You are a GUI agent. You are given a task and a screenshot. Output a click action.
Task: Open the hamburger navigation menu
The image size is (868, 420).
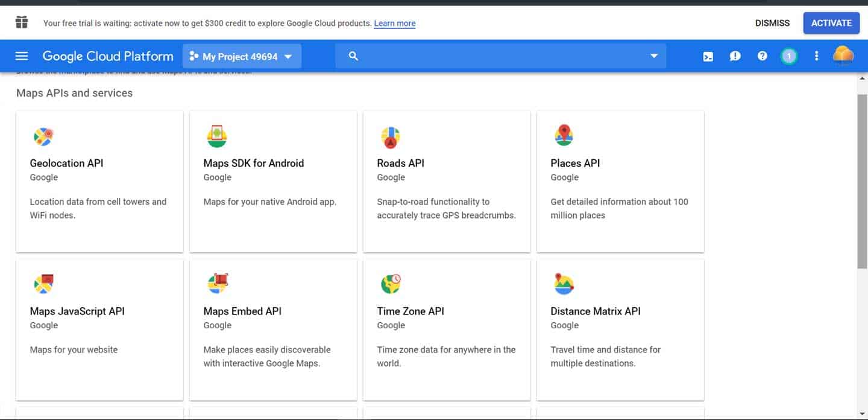point(22,56)
